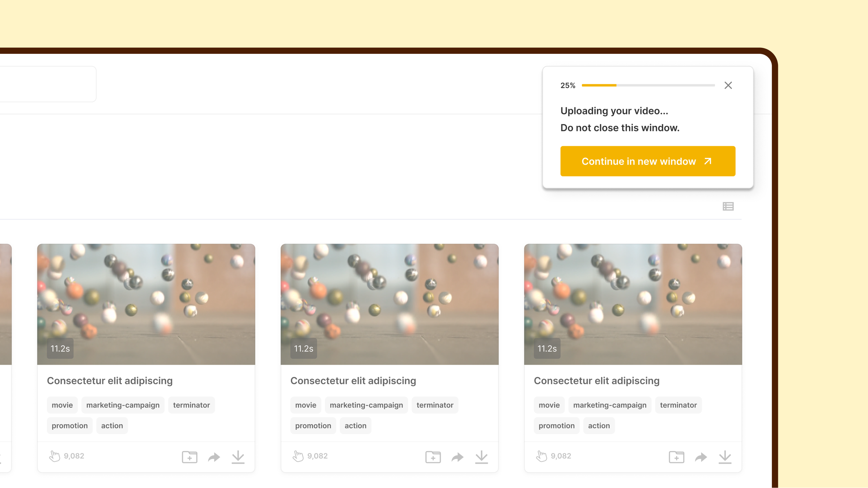Screen dimensions: 868x488
Task: Select 'terminator' tag on first fully visible card
Action: pyautogui.click(x=191, y=405)
